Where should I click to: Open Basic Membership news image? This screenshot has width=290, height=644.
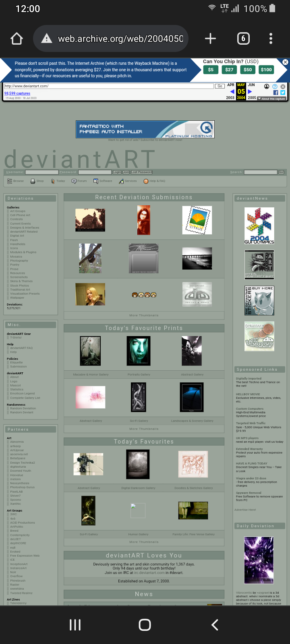click(x=259, y=336)
